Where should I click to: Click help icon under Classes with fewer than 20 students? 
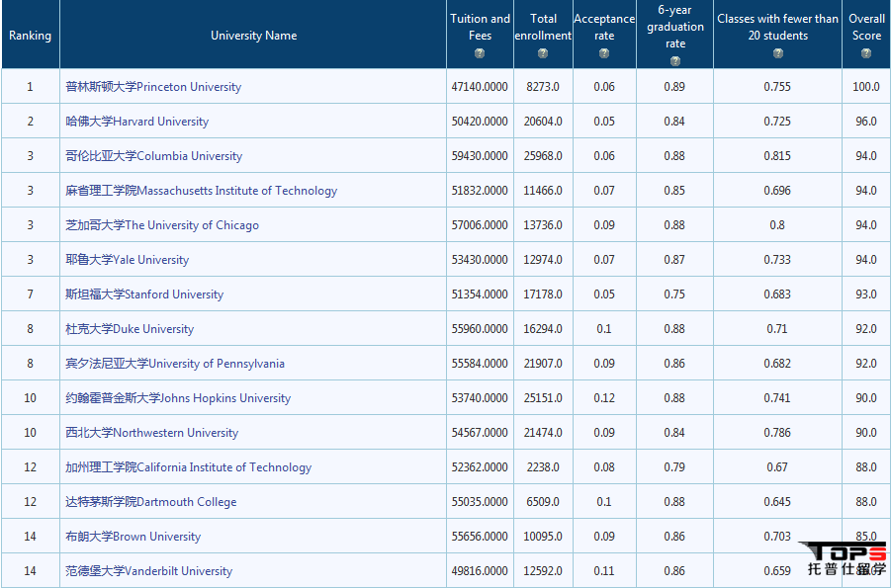click(x=778, y=53)
